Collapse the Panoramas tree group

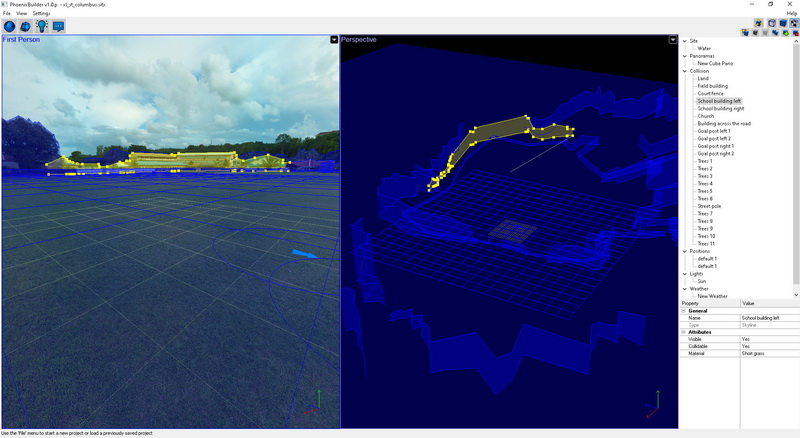coord(684,56)
